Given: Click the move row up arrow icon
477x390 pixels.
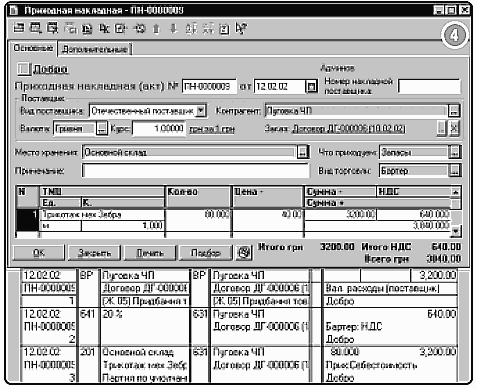Looking at the screenshot, I should click(x=156, y=29).
